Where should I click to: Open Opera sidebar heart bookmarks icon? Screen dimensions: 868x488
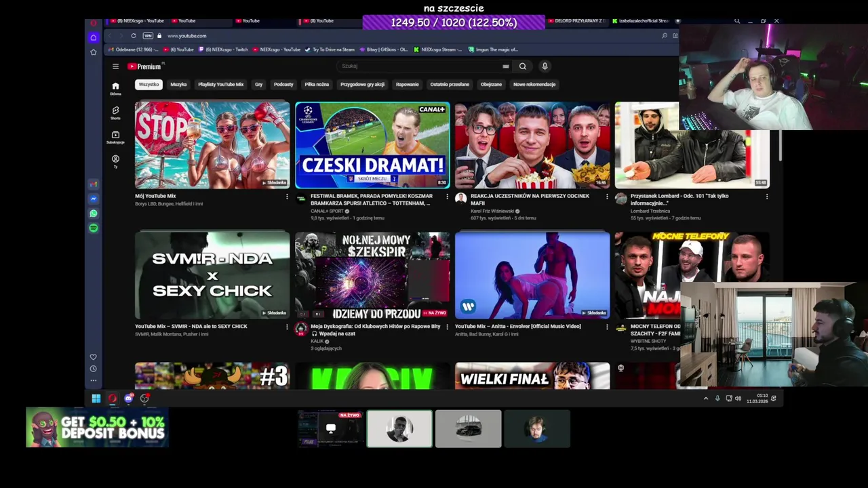pos(94,357)
